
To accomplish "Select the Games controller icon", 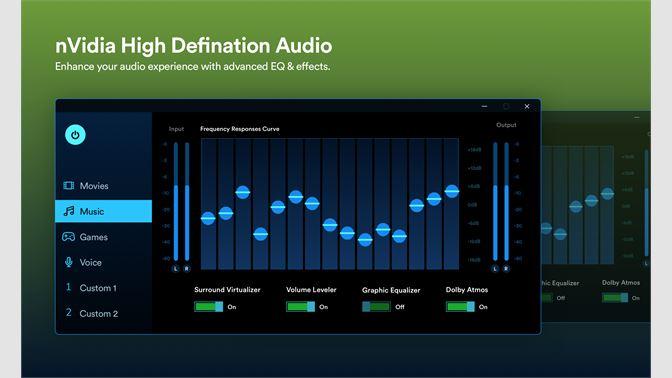I will (x=69, y=237).
